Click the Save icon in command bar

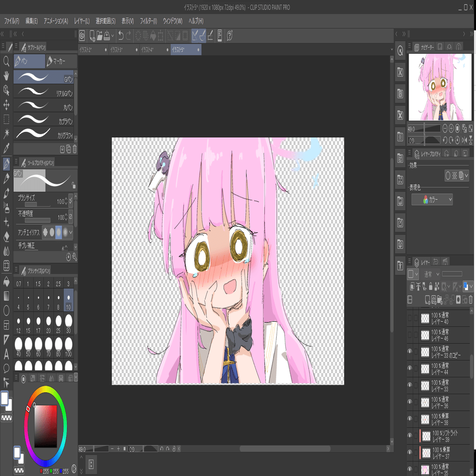tap(107, 36)
